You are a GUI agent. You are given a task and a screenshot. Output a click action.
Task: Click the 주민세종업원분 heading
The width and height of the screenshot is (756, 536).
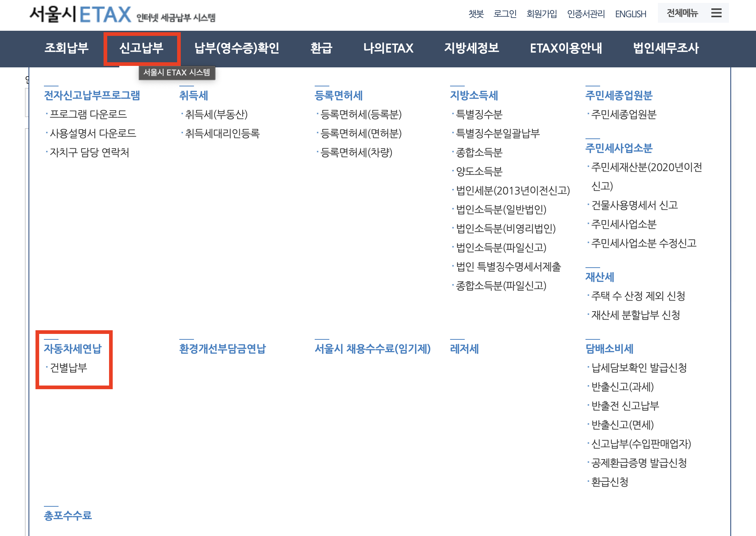[x=619, y=96]
